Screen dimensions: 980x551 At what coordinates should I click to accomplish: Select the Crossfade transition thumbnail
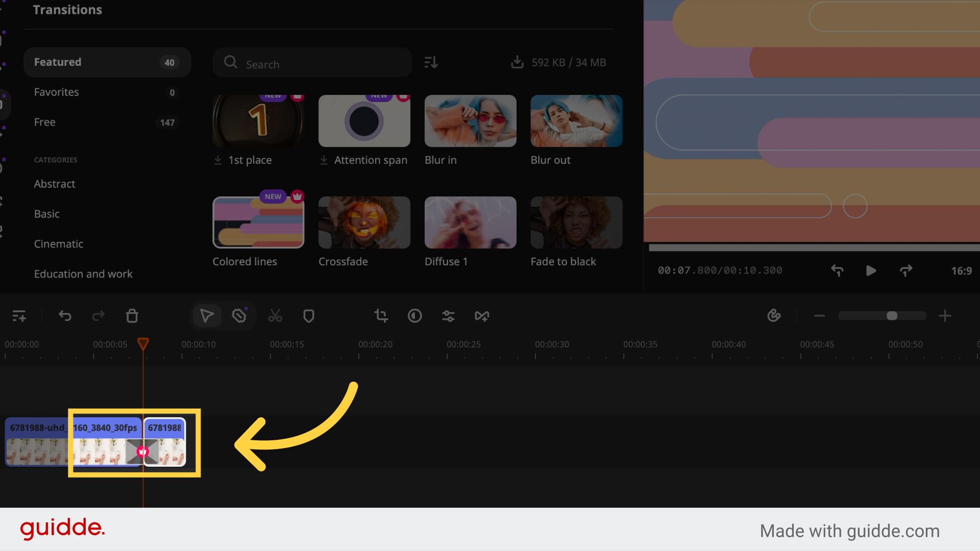tap(364, 222)
